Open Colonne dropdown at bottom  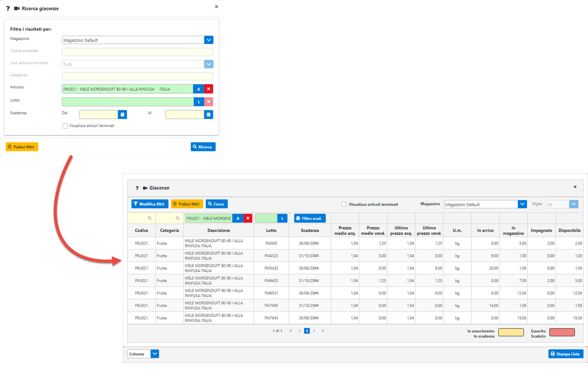click(155, 354)
